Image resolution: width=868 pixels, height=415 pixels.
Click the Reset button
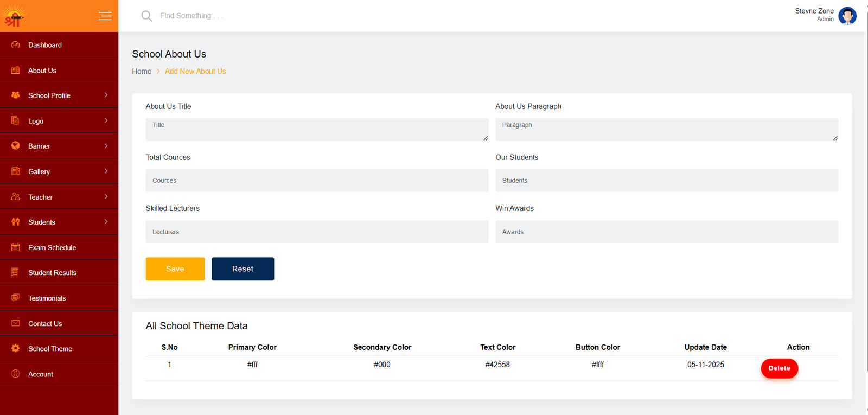242,269
